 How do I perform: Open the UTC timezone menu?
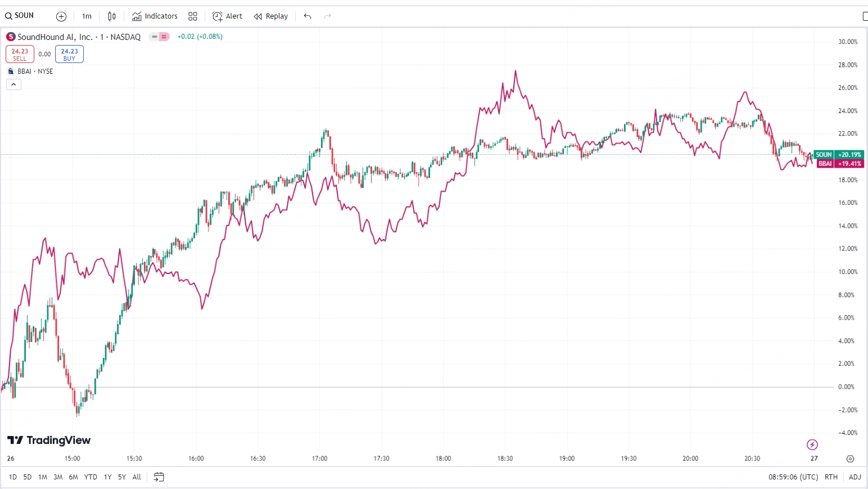click(793, 477)
